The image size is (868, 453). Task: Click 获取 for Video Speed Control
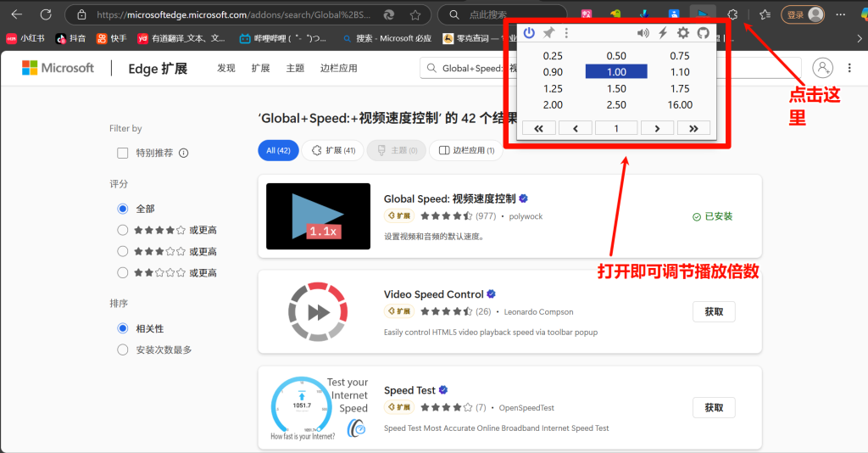coord(714,312)
